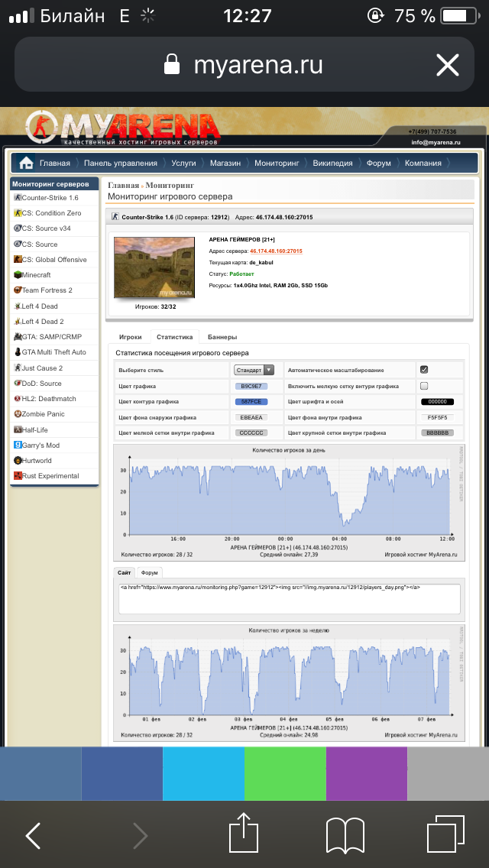Click Главная in the breadcrumb

(122, 186)
